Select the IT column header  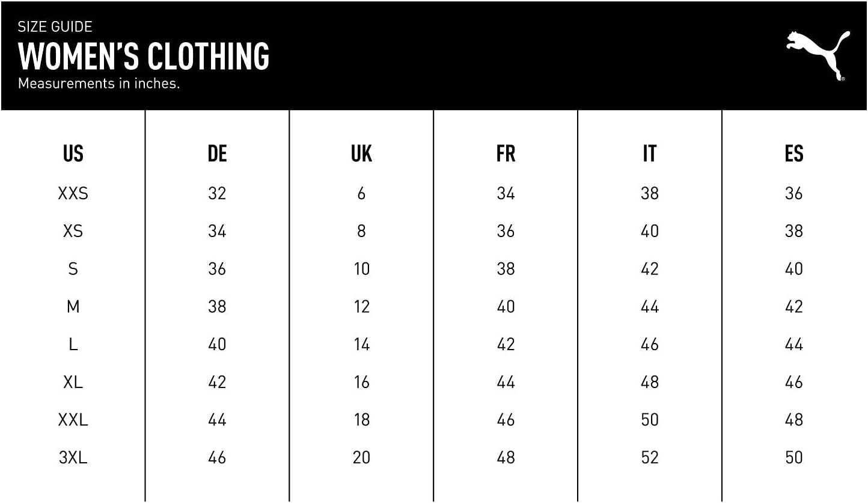coord(649,154)
